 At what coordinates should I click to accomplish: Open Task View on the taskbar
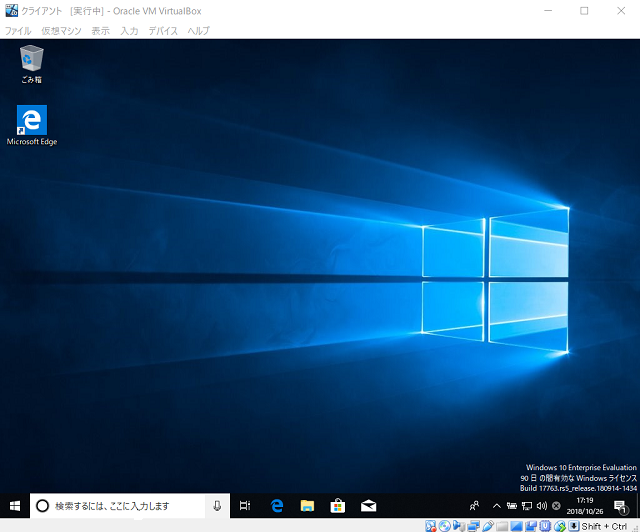[x=245, y=506]
